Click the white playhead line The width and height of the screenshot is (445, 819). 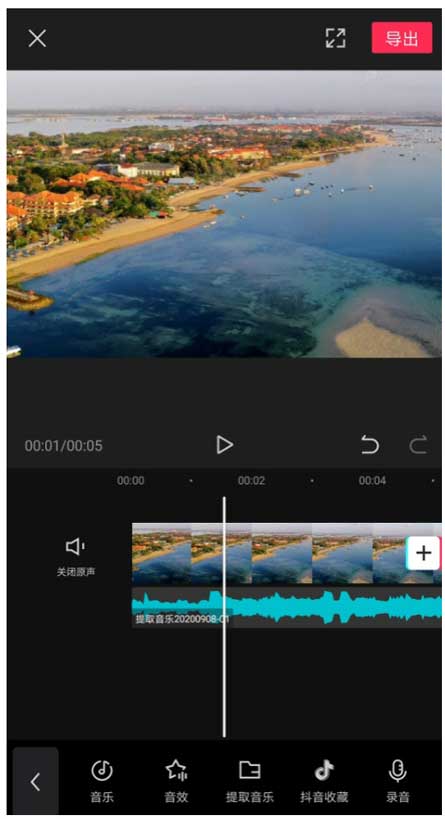[224, 616]
